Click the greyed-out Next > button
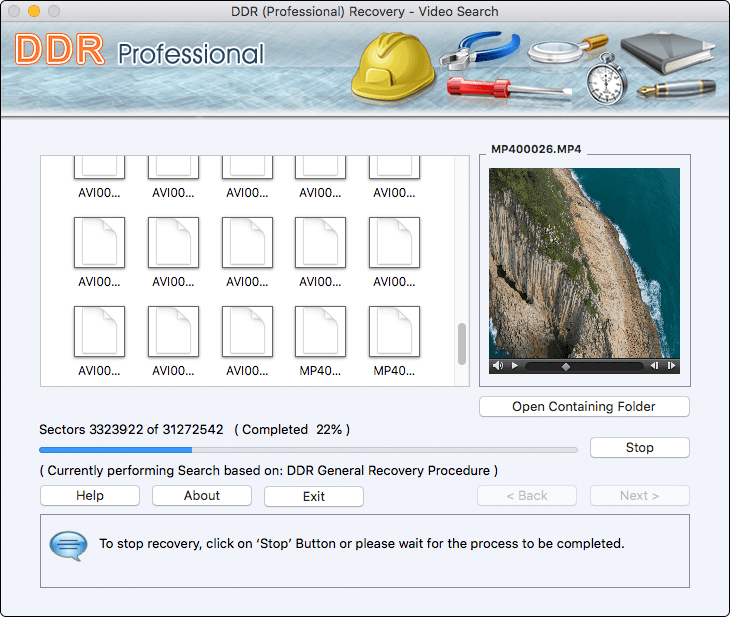 (639, 495)
